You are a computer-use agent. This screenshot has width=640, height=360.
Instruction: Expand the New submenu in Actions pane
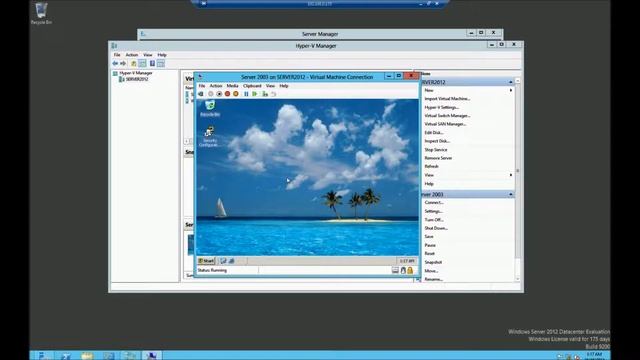click(511, 90)
